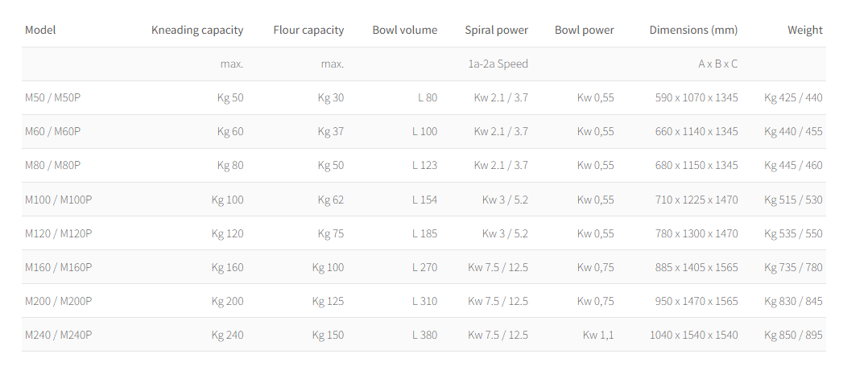868x383 pixels.
Task: Click the M80 / M80P model name
Action: tap(53, 166)
